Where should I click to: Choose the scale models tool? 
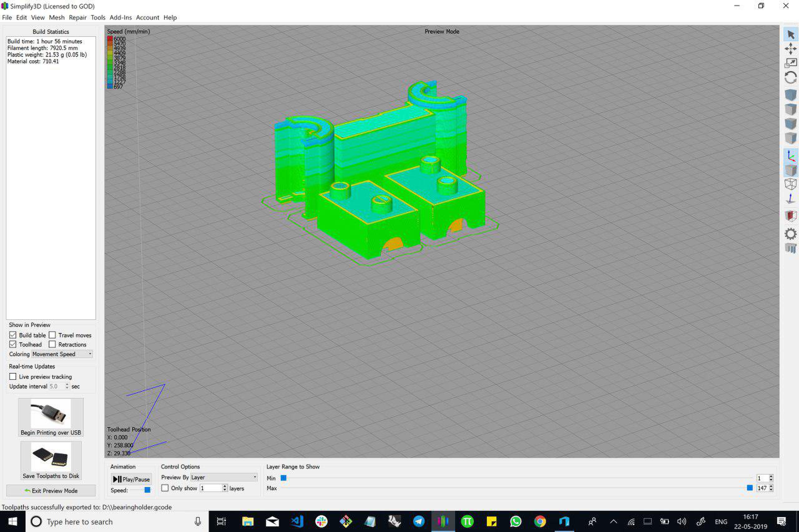click(x=791, y=63)
